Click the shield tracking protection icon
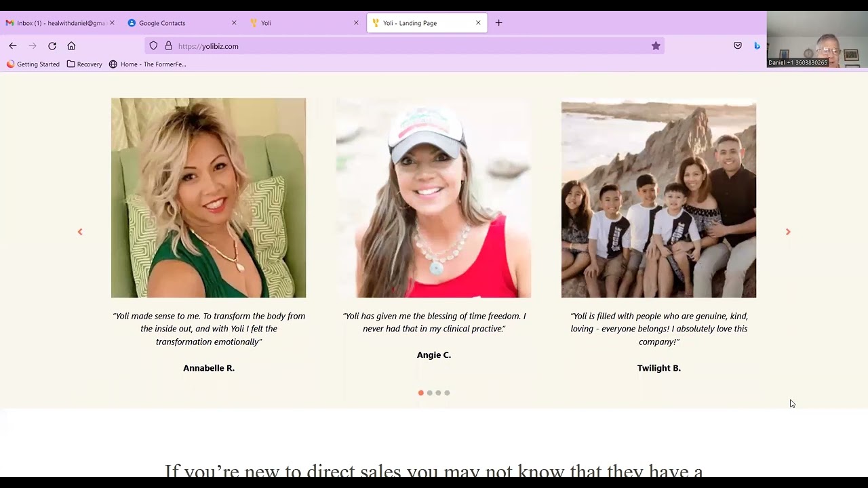This screenshot has width=868, height=488. pos(153,46)
